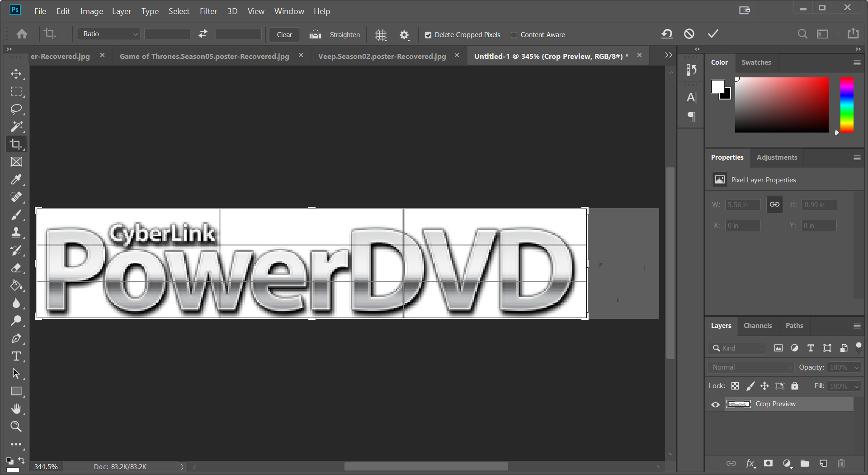This screenshot has height=475, width=868.
Task: Select the Paint Bucket tool
Action: coord(16,285)
